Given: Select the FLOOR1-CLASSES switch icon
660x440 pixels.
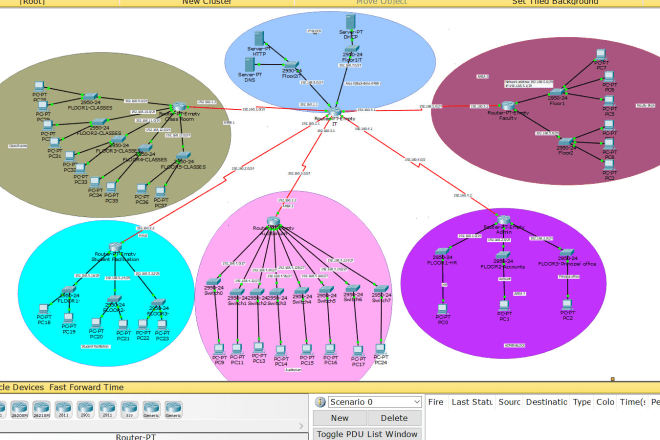Looking at the screenshot, I should pyautogui.click(x=90, y=97).
